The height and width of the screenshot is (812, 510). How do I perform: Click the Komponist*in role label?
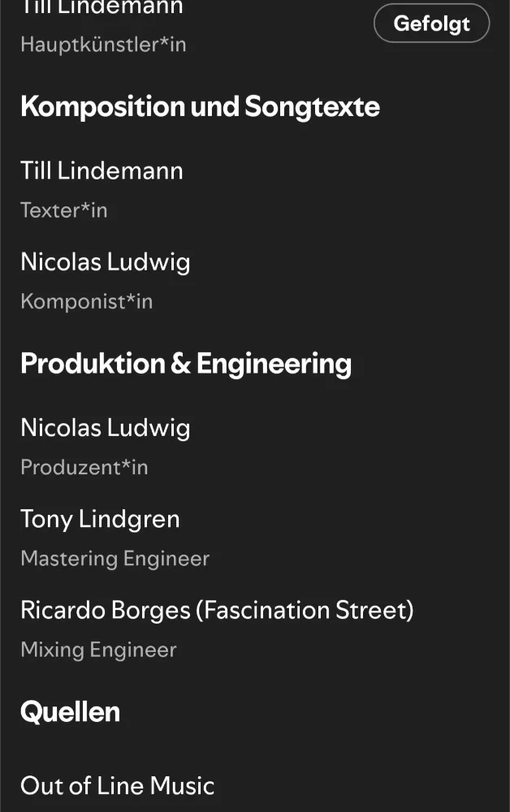pos(86,301)
